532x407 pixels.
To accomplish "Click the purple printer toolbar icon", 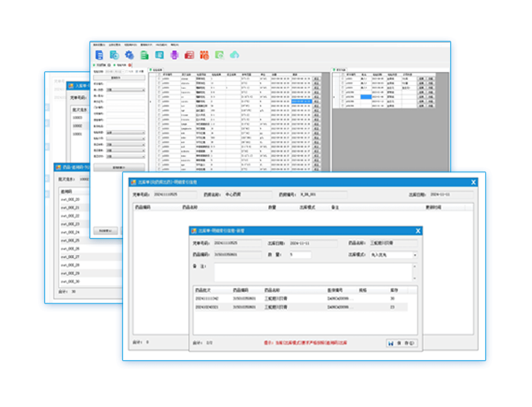I will (175, 55).
